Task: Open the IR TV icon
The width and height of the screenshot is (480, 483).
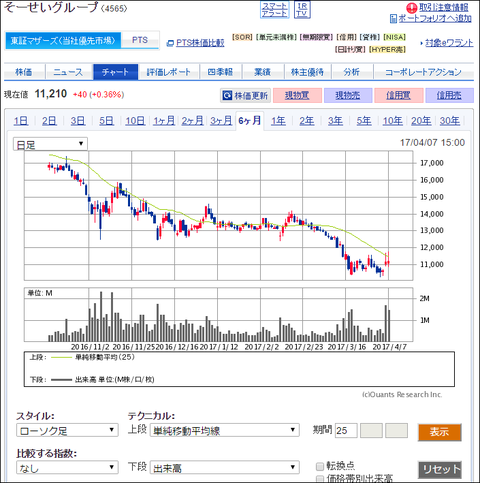Action: (x=302, y=10)
